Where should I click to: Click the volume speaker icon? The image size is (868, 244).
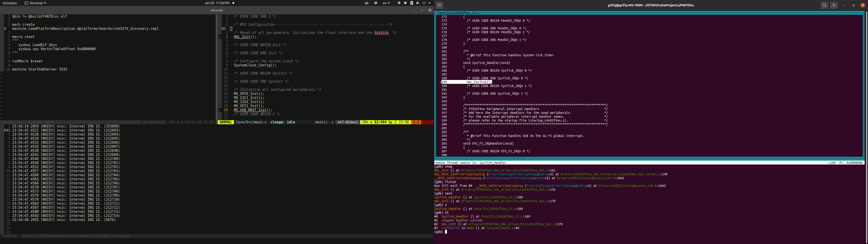[418, 3]
